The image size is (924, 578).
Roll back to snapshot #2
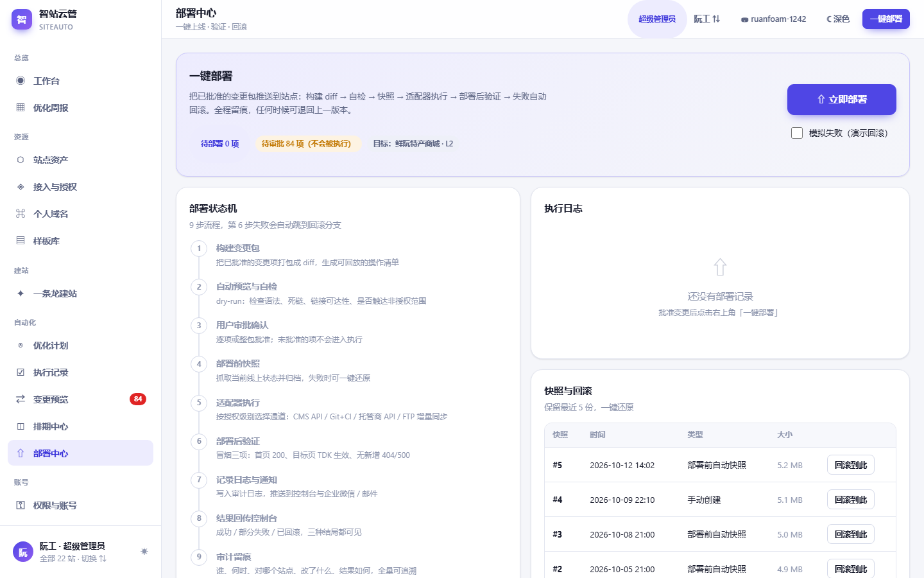coord(851,568)
